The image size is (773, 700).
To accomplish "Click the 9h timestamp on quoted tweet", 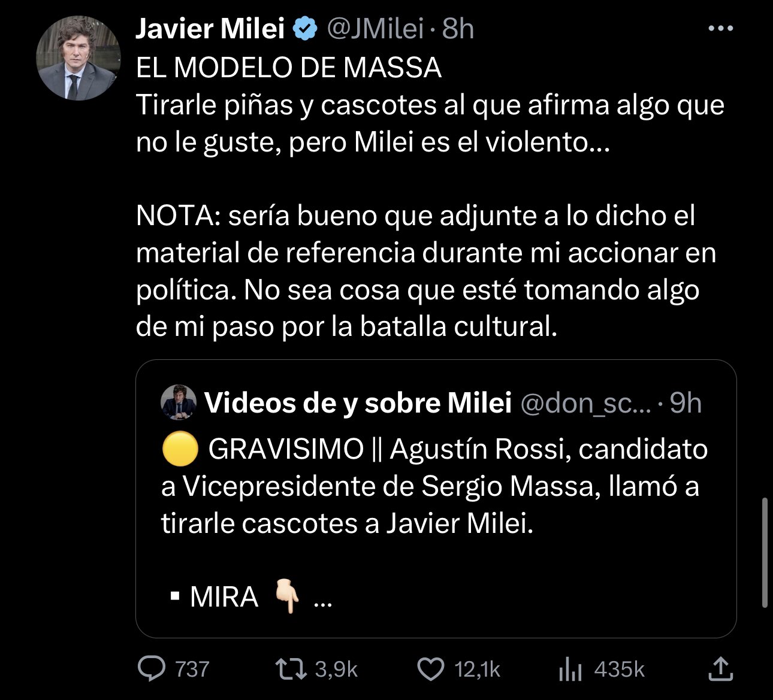I will tap(686, 403).
